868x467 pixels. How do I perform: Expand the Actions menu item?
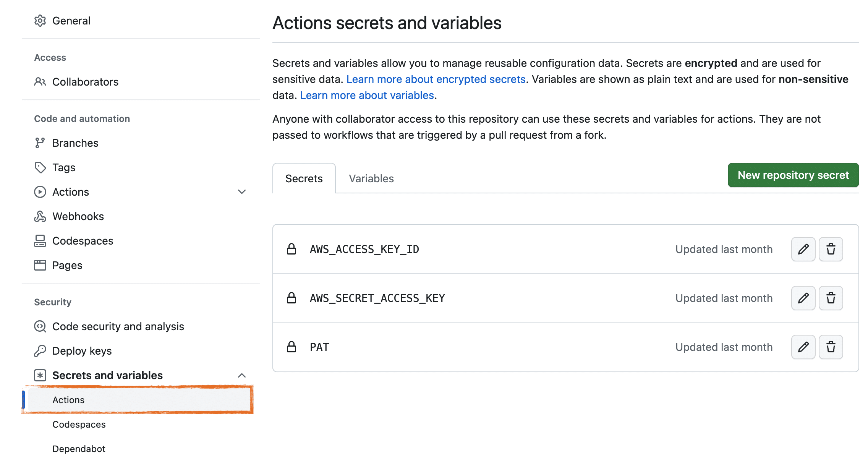tap(241, 191)
